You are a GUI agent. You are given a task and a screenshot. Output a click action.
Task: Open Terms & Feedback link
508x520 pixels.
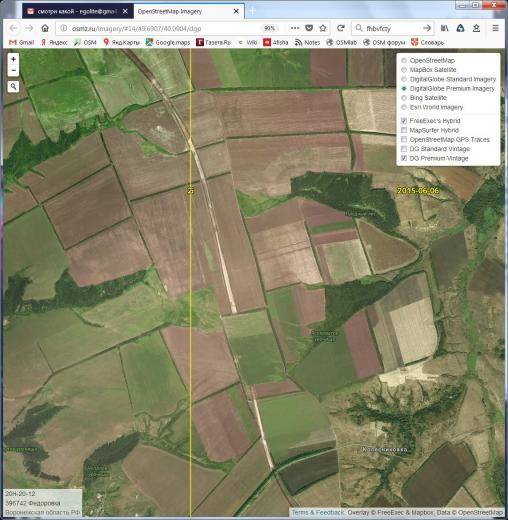coord(318,512)
